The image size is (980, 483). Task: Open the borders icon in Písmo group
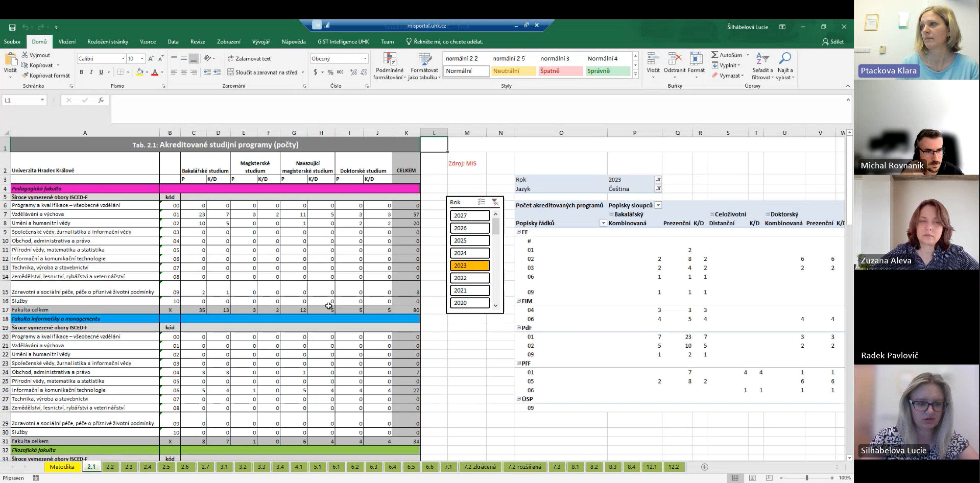tap(121, 72)
